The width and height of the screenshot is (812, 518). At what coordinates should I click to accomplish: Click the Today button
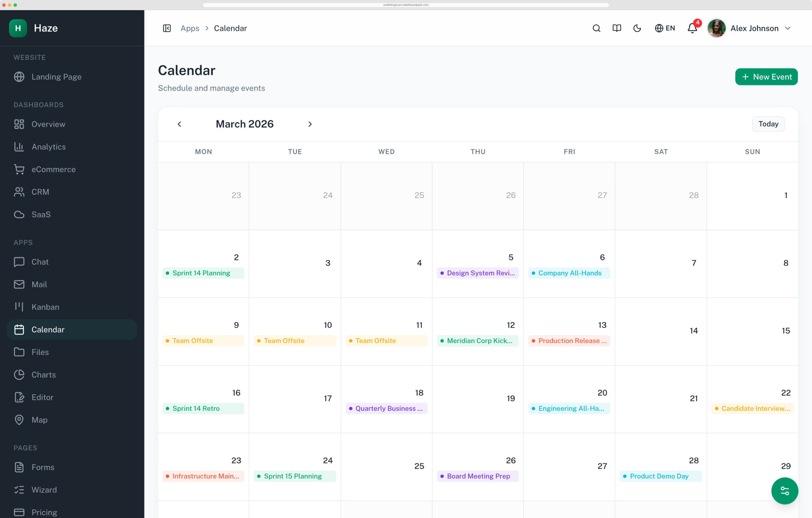tap(768, 124)
